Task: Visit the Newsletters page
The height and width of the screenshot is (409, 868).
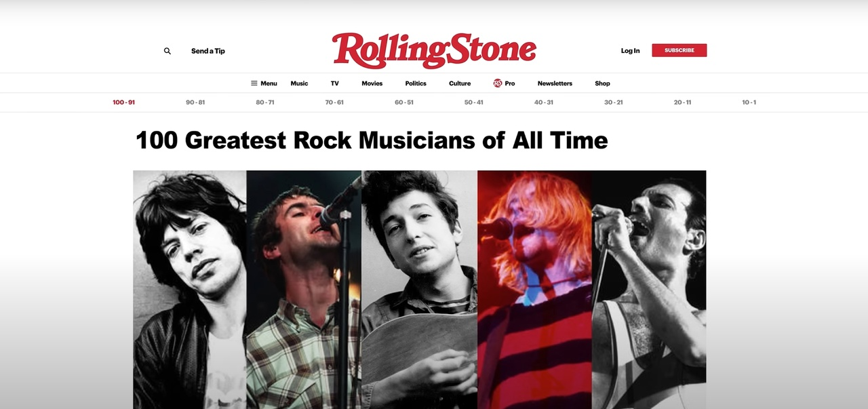Action: point(555,83)
